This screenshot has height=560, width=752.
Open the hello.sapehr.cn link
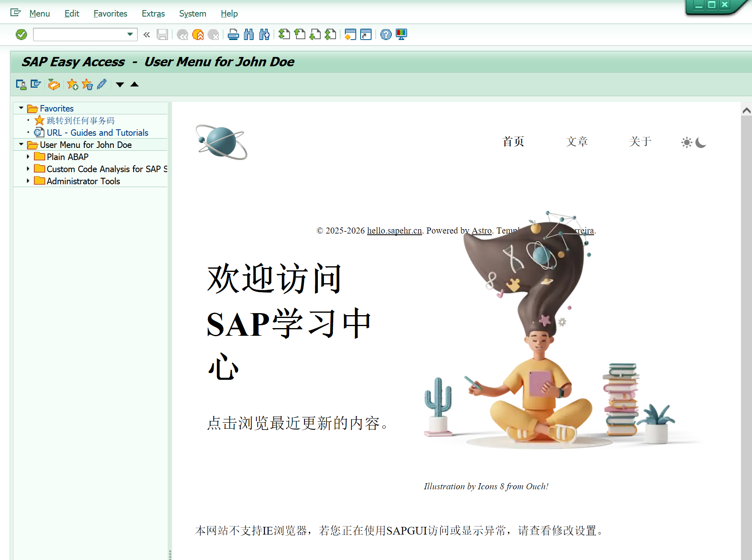pos(394,230)
